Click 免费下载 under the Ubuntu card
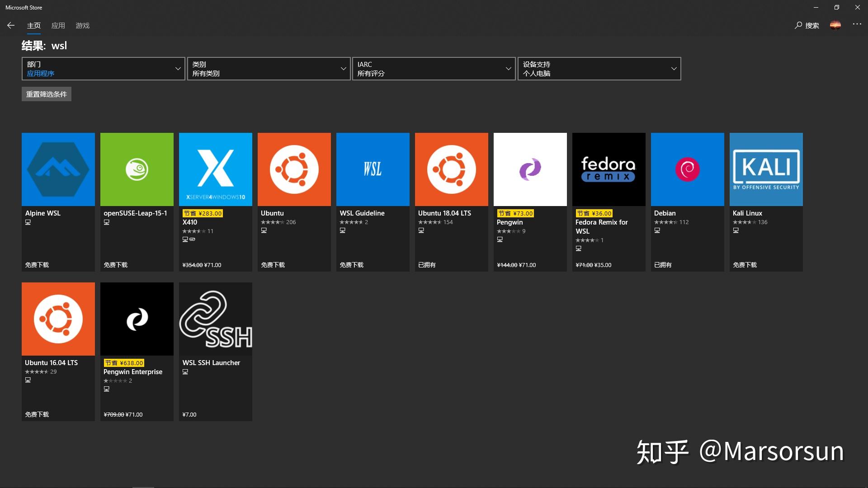This screenshot has width=868, height=488. pos(273,265)
